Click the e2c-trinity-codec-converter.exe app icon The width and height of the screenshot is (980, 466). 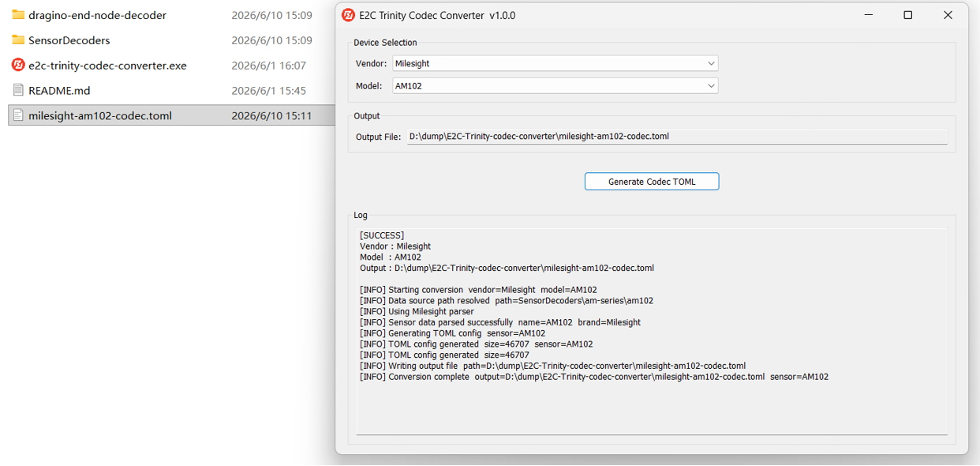tap(18, 65)
